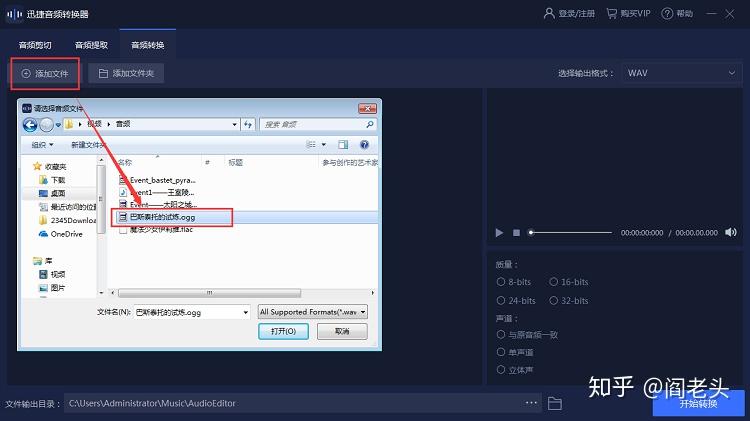Switch to the 音频提取 tab

click(x=91, y=45)
